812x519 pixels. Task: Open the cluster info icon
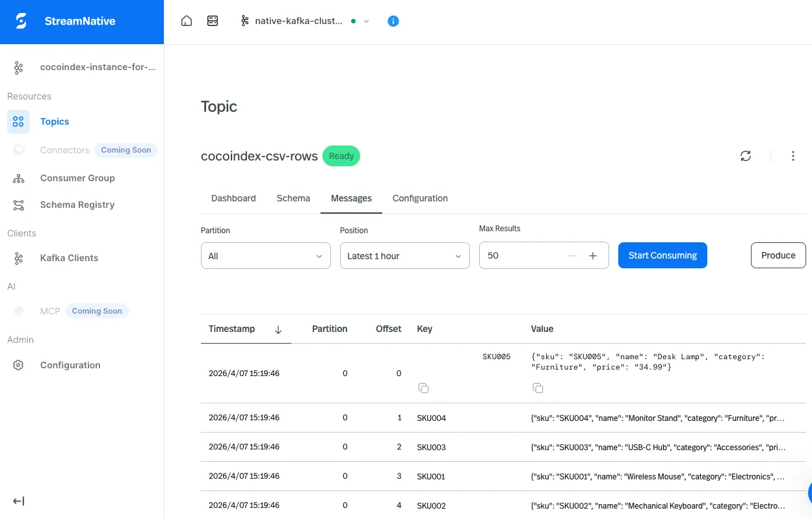[393, 21]
